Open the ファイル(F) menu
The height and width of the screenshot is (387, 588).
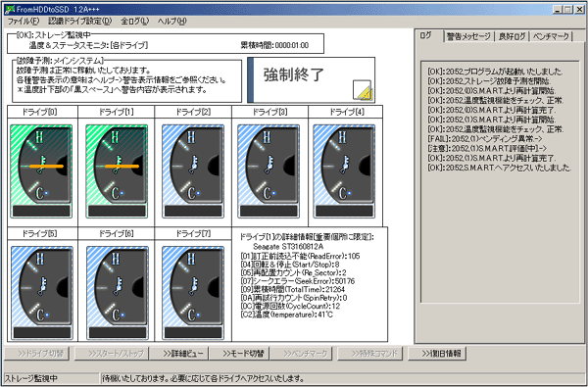pyautogui.click(x=24, y=21)
